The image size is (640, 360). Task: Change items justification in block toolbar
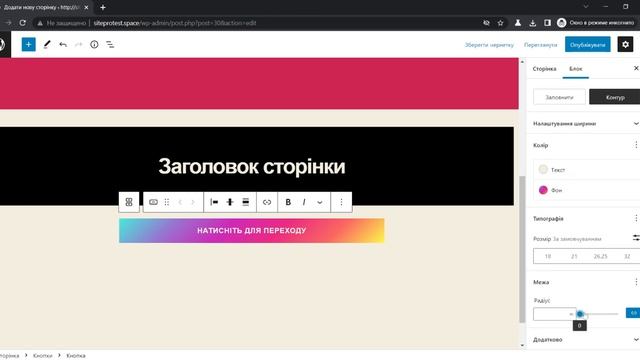pos(214,202)
